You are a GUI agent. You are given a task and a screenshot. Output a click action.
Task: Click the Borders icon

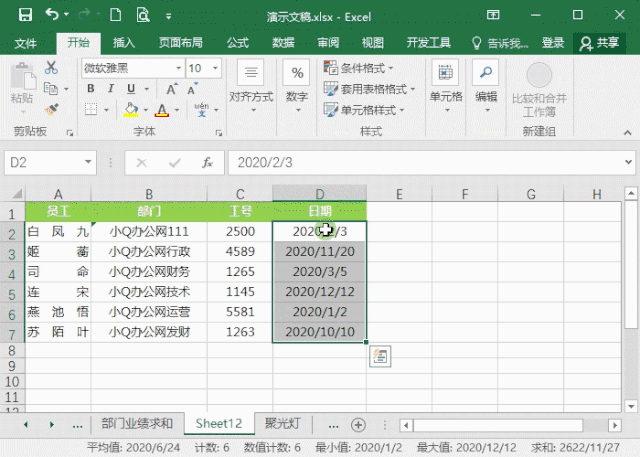pyautogui.click(x=91, y=109)
